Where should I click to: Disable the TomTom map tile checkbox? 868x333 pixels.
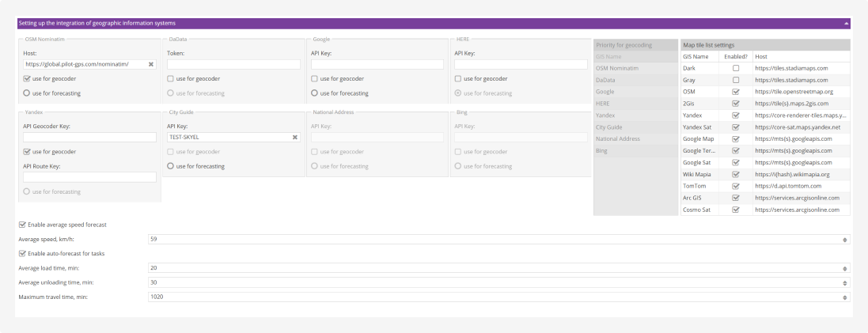pyautogui.click(x=735, y=186)
